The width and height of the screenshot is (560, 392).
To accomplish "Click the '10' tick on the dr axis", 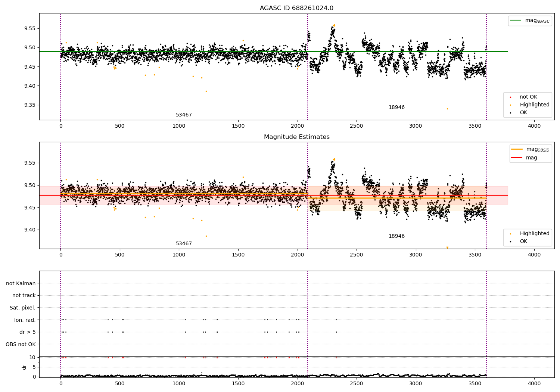I will [x=32, y=357].
